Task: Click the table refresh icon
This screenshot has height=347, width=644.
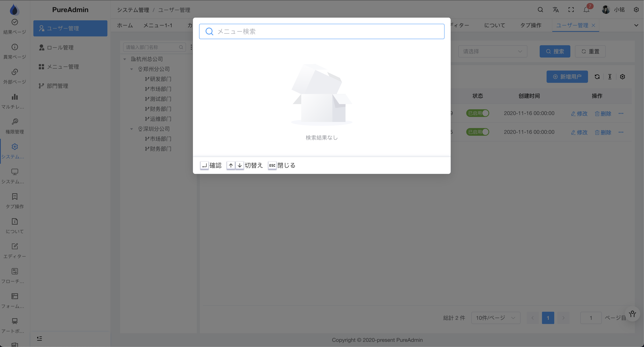Action: tap(597, 77)
